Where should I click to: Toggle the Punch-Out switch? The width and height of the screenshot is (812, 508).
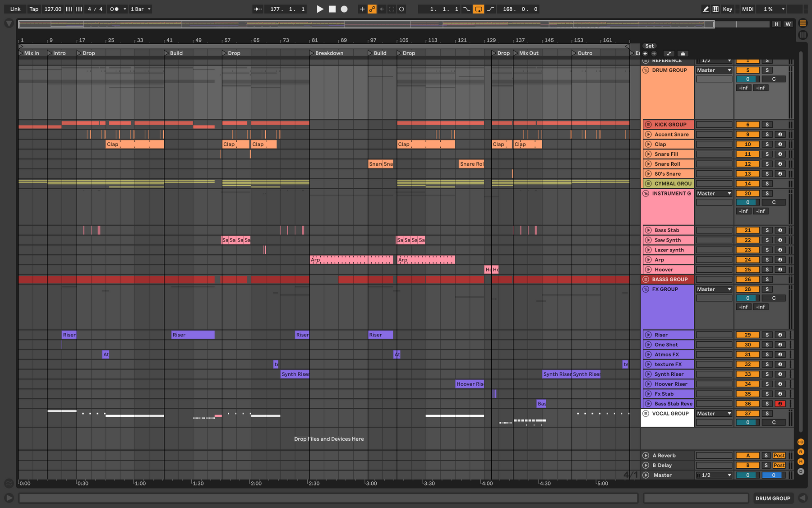coord(490,9)
